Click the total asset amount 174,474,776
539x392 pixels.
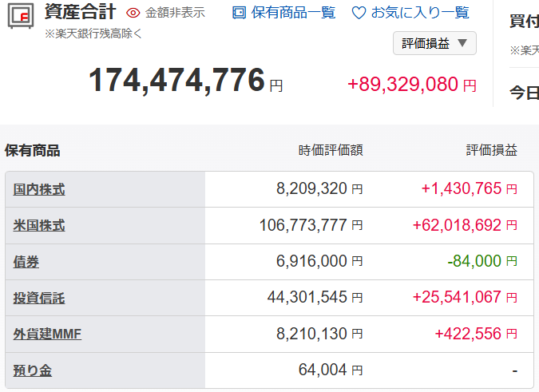(176, 80)
